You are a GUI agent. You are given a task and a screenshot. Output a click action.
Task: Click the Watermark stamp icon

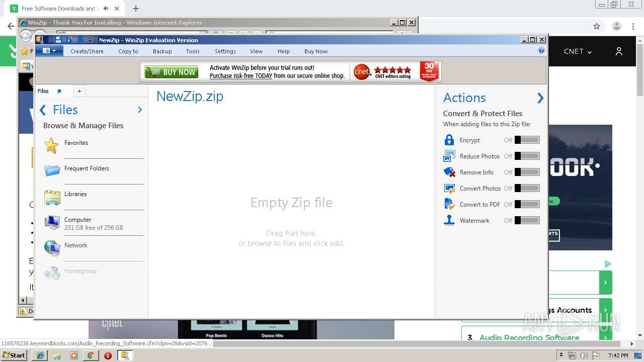click(x=449, y=220)
